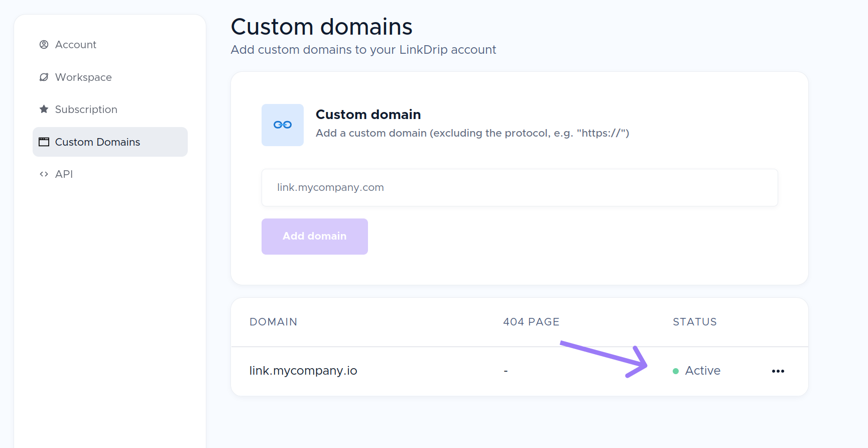Click the user-circle icon beside Account
The image size is (868, 448).
(44, 45)
